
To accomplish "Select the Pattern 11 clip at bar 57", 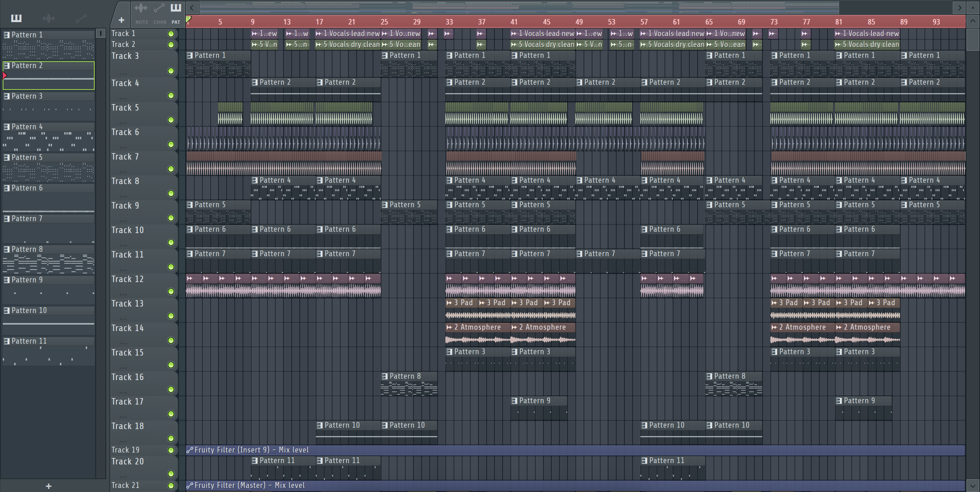I will point(673,468).
